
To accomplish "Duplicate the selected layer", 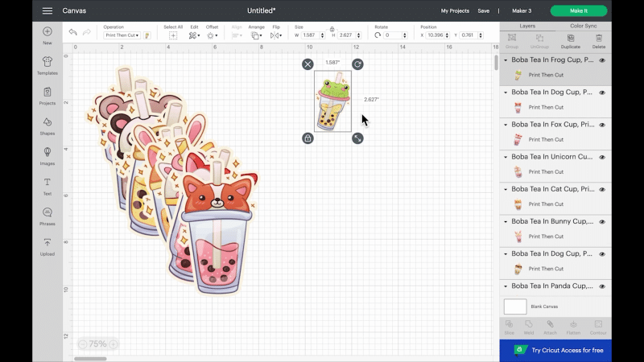I will click(x=571, y=42).
